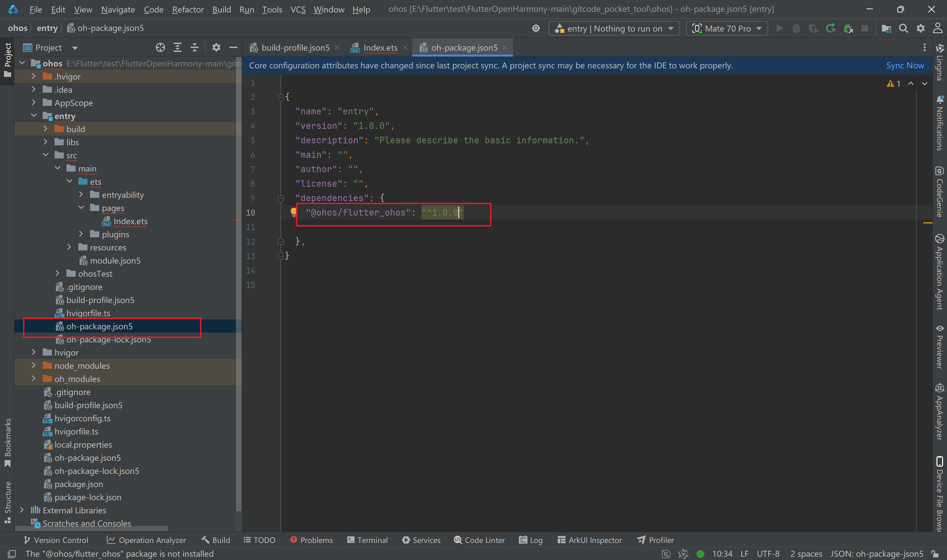Click the locate target crosshair in Project panel
Viewport: 947px width, 560px height.
pyautogui.click(x=160, y=48)
